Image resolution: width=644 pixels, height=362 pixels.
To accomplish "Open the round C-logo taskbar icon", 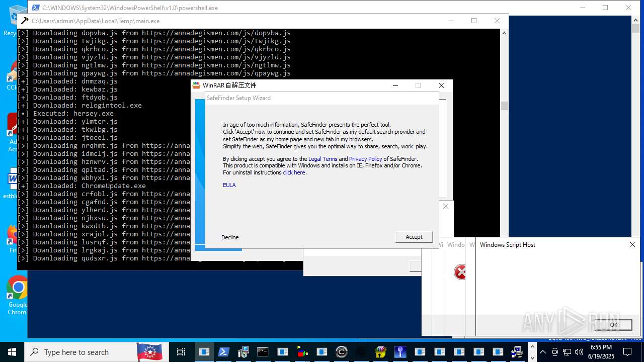I will click(x=341, y=352).
